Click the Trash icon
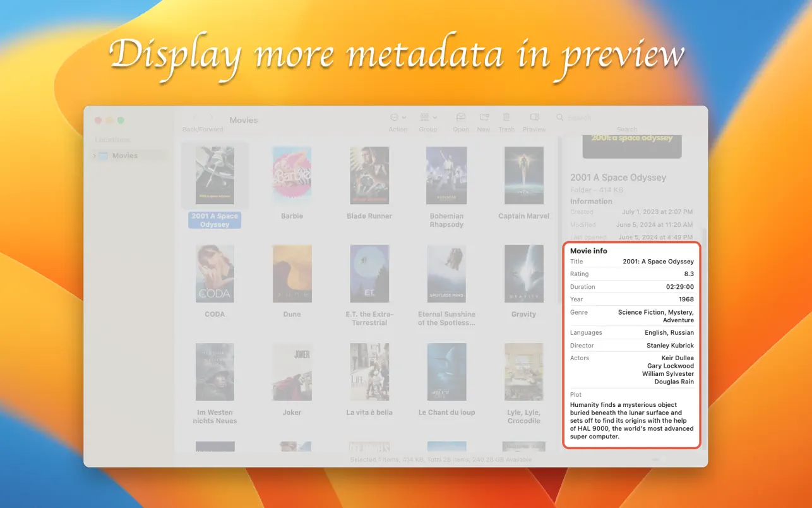Image resolution: width=812 pixels, height=508 pixels. click(506, 118)
